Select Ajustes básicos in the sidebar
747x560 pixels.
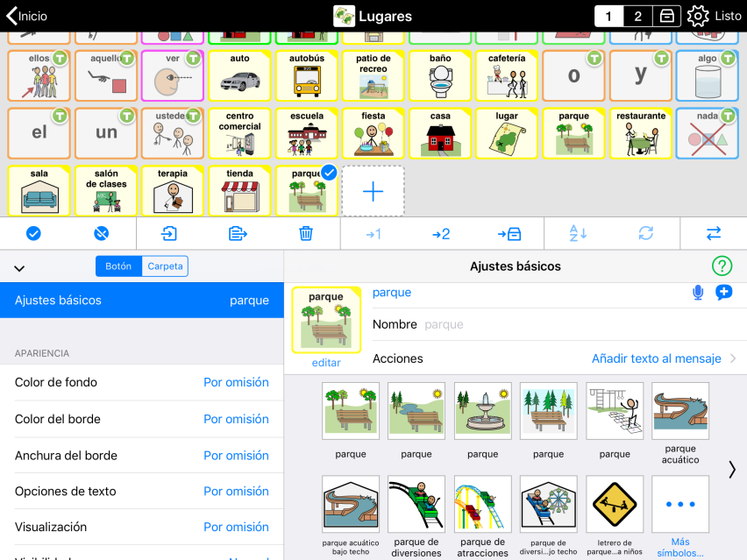pyautogui.click(x=142, y=300)
